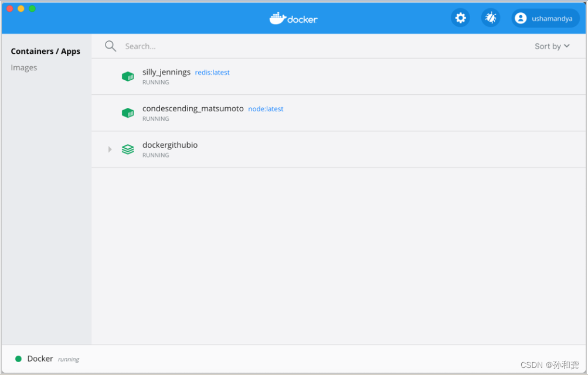
Task: Minimize the window with yellow button
Action: 21,9
